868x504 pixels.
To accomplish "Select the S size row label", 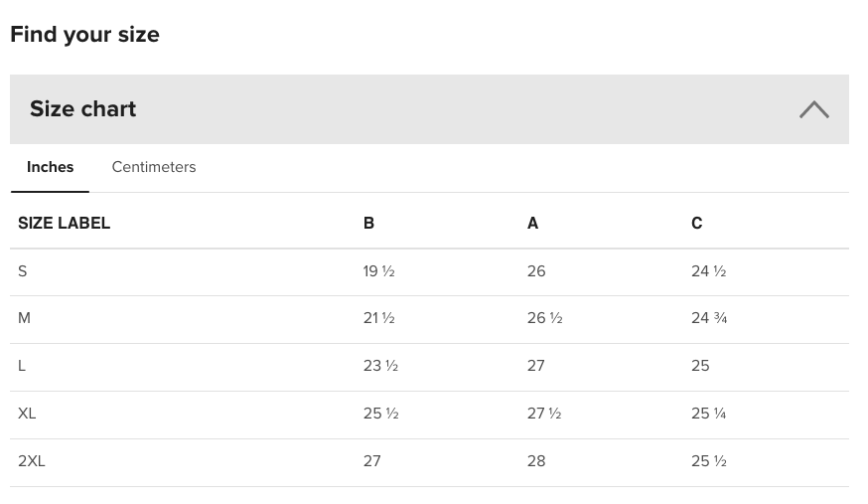I will click(22, 270).
